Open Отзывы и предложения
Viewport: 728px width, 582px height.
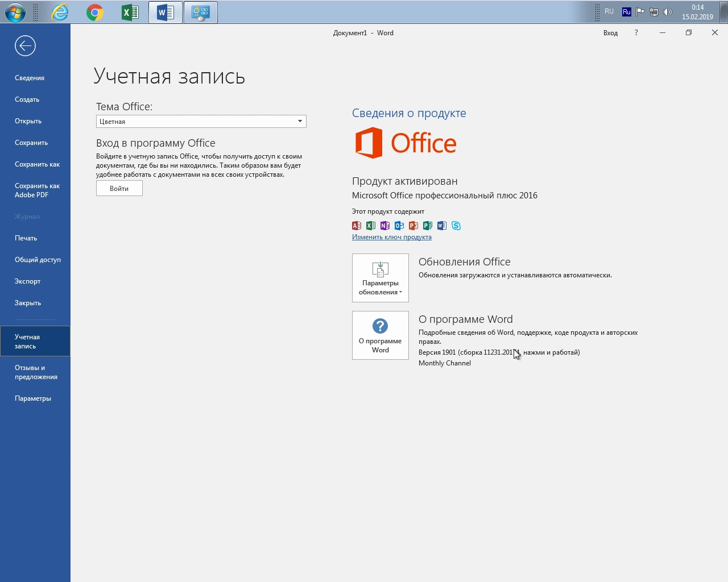[x=36, y=372]
